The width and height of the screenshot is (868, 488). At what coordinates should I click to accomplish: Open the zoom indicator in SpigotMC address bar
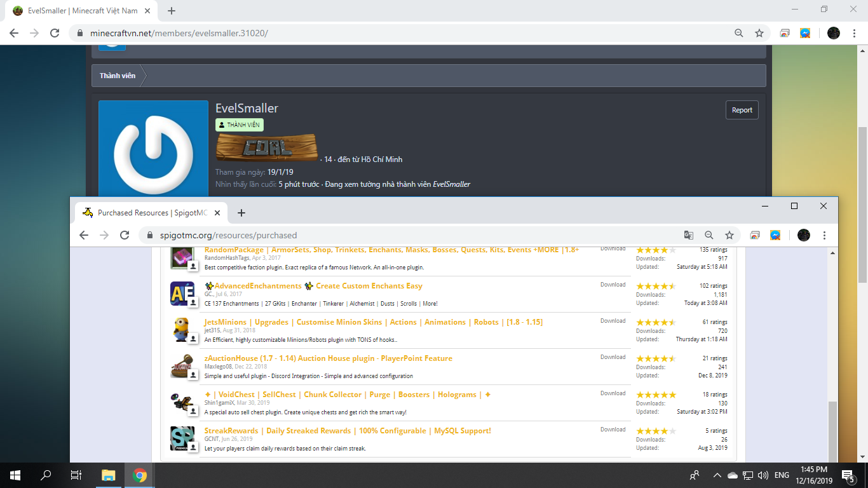709,235
